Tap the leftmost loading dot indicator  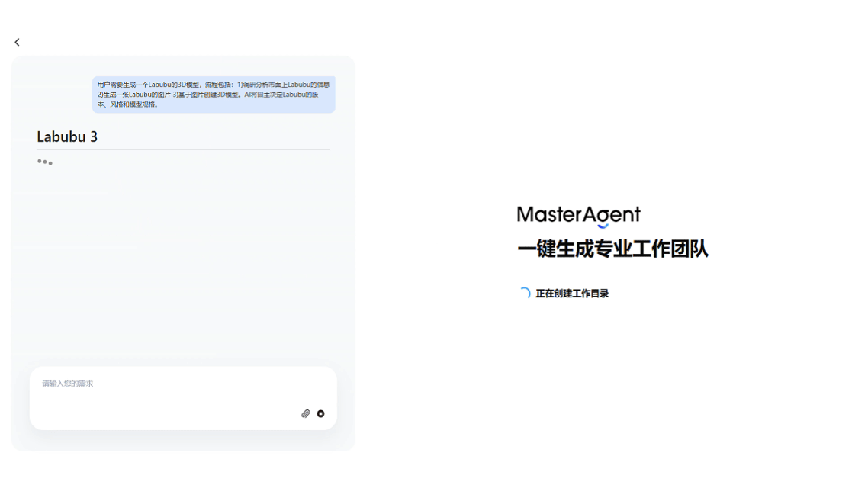coord(40,162)
